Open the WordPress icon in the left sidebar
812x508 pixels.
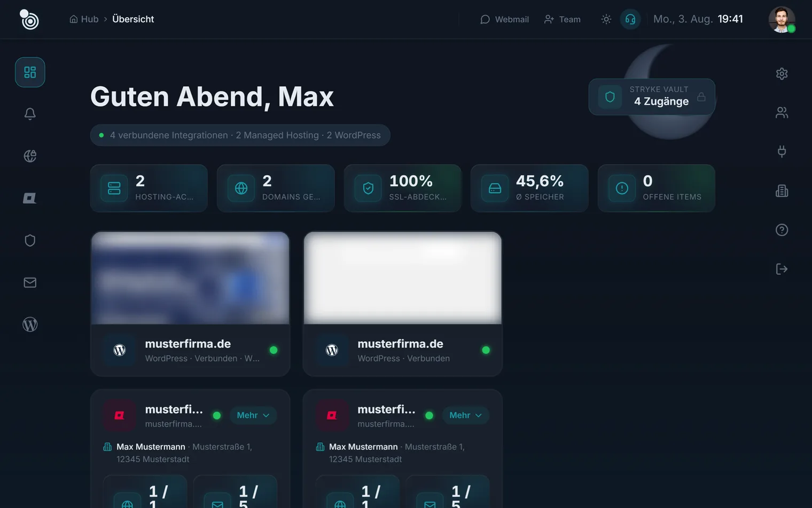(30, 325)
